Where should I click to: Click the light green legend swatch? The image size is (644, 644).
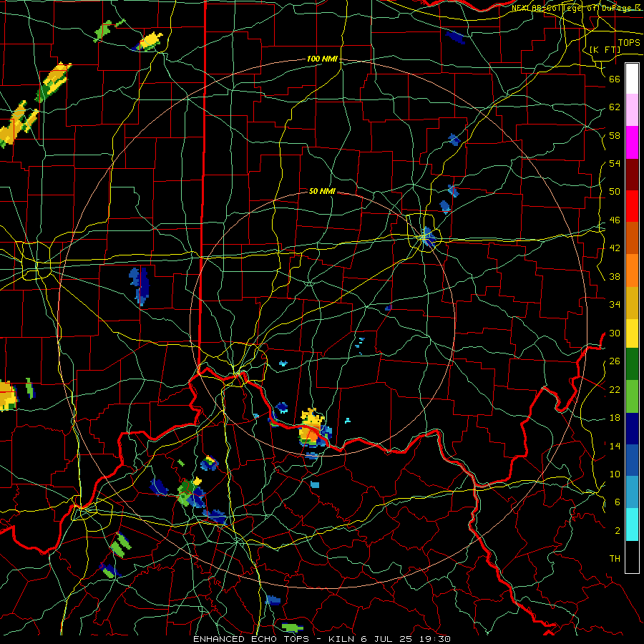(632, 396)
